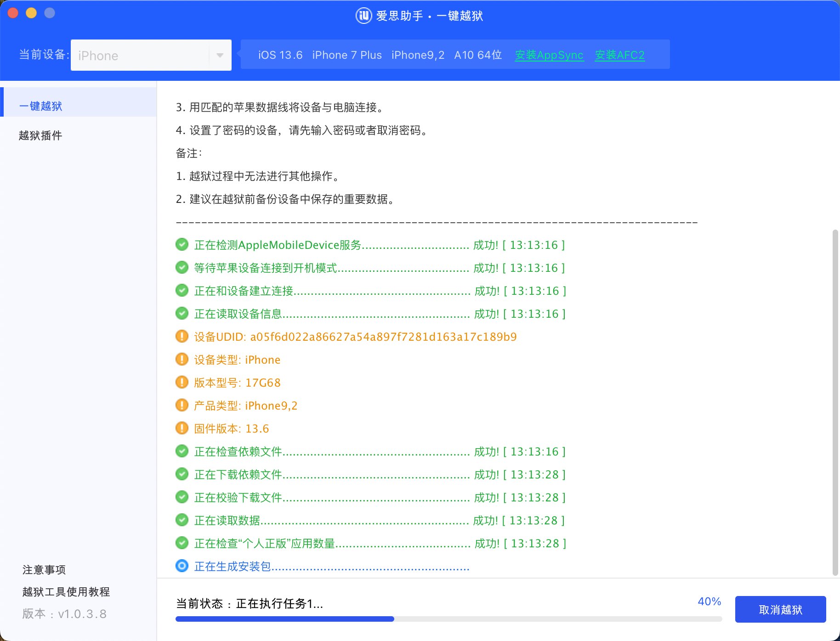Click the note 越狱过程中无法进行其他操作
The height and width of the screenshot is (641, 840).
(260, 176)
